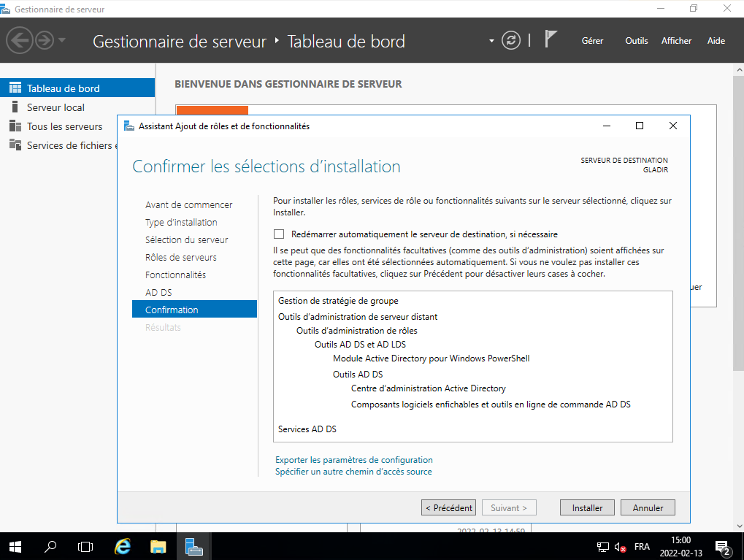Go to the Sélection du serveur step

pyautogui.click(x=186, y=239)
